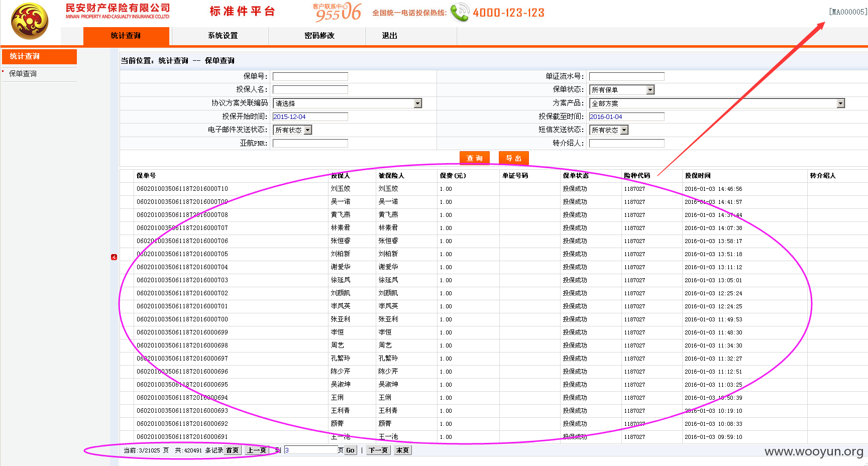Image resolution: width=868 pixels, height=466 pixels.
Task: Open 保单查询 in the left sidebar
Action: 23,73
